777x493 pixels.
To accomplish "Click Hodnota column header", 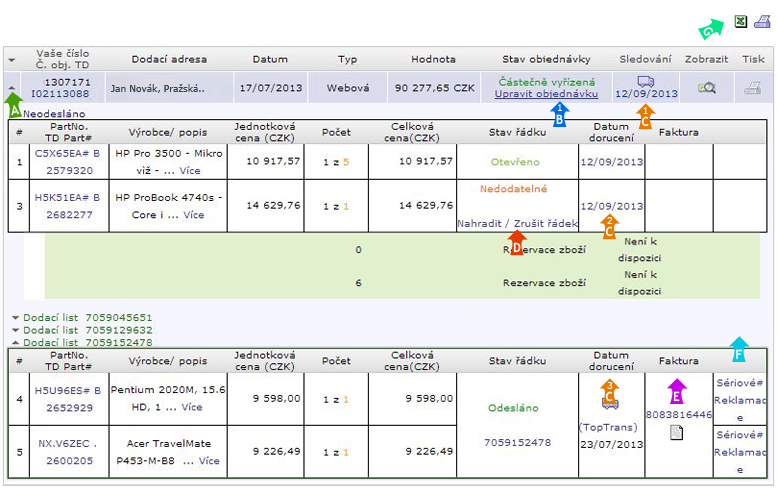I will tap(433, 59).
